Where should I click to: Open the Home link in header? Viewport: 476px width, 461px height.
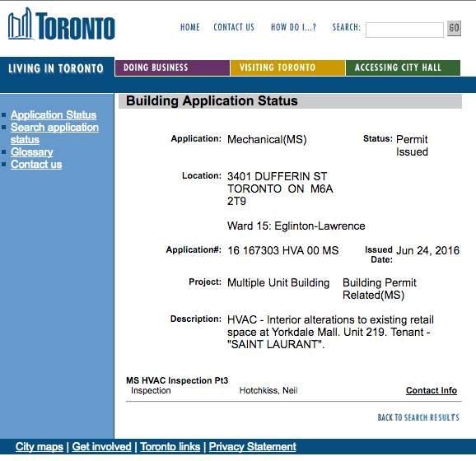[190, 27]
